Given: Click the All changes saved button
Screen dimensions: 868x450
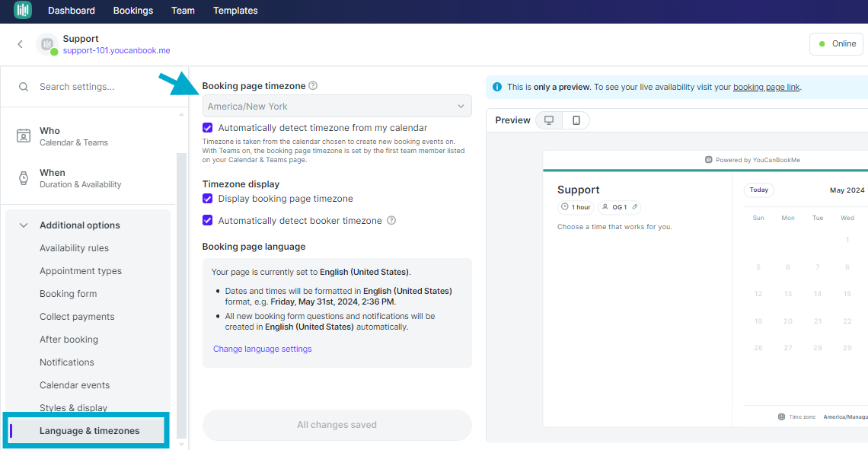Looking at the screenshot, I should click(337, 425).
